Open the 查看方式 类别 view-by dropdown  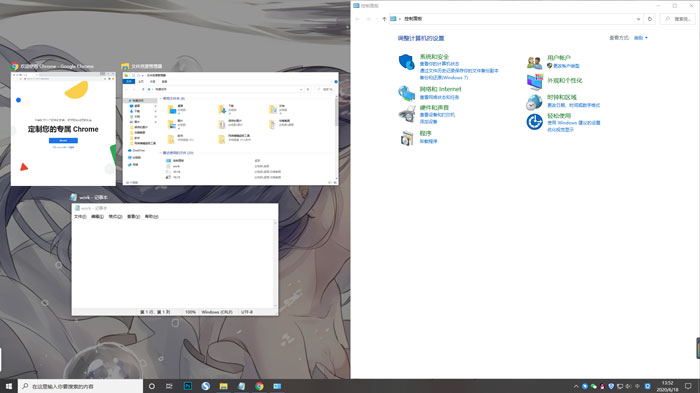[x=641, y=38]
